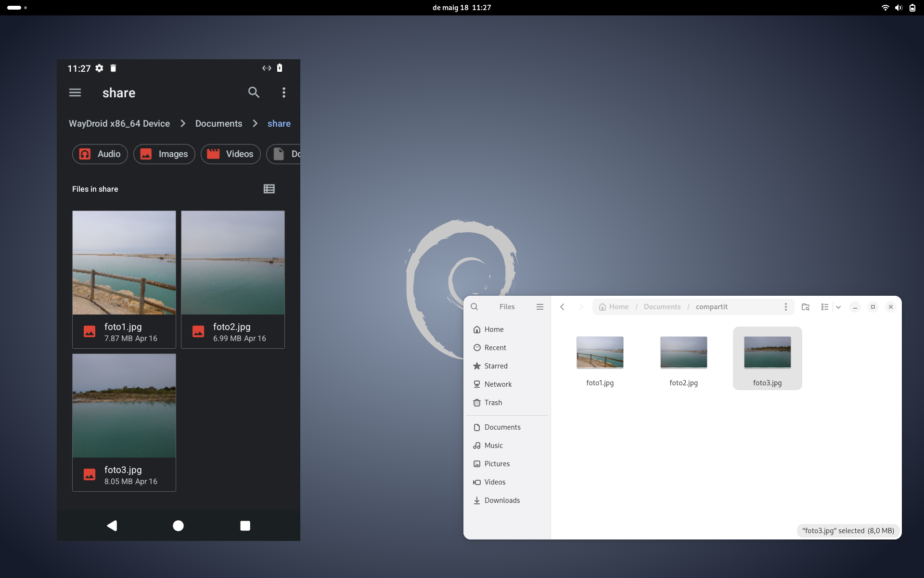Click Home in the Files path bar
The image size is (924, 578).
pos(614,307)
